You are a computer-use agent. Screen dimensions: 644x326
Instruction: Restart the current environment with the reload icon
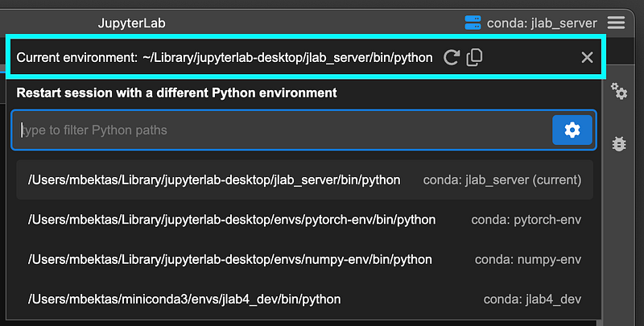point(451,57)
